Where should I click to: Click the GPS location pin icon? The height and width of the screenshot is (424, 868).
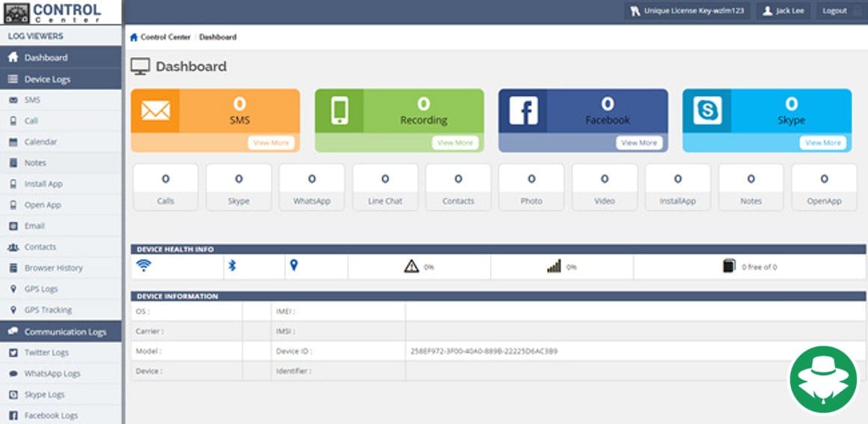coord(294,265)
